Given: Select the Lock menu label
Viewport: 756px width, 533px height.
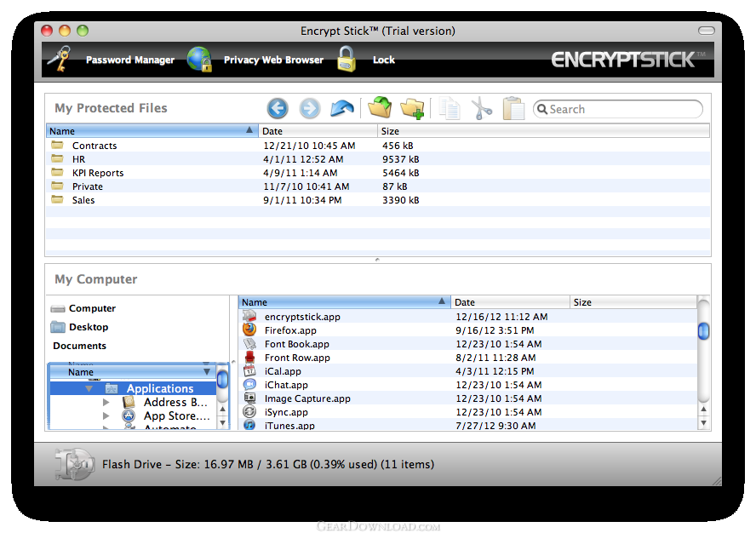Looking at the screenshot, I should pyautogui.click(x=384, y=60).
